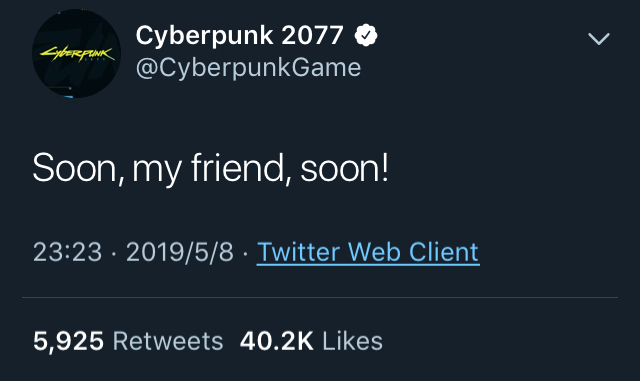This screenshot has height=381, width=640.
Task: View the 40.2K like count
Action: [276, 341]
